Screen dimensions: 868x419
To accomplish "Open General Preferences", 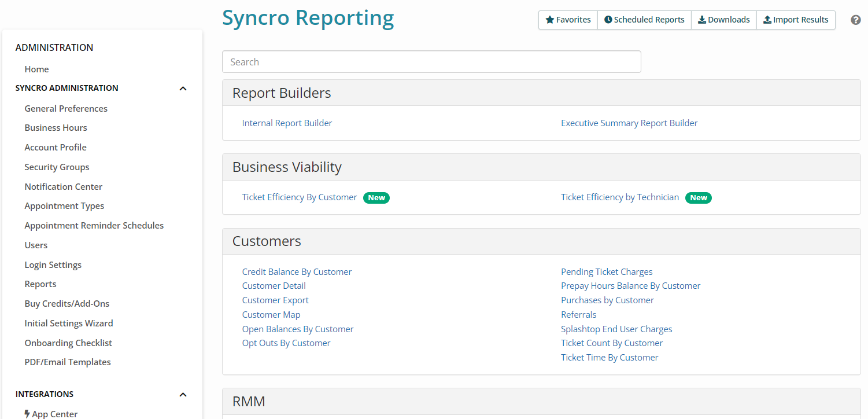I will [66, 108].
